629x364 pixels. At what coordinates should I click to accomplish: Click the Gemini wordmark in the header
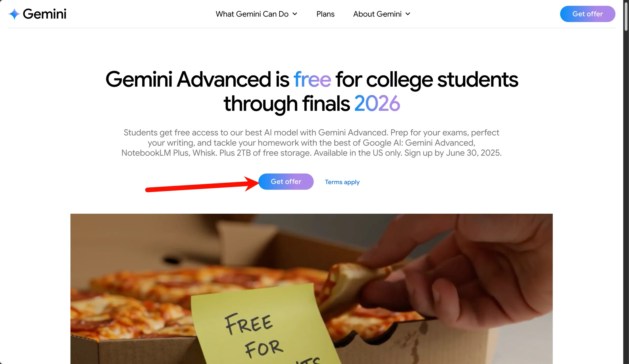[45, 14]
